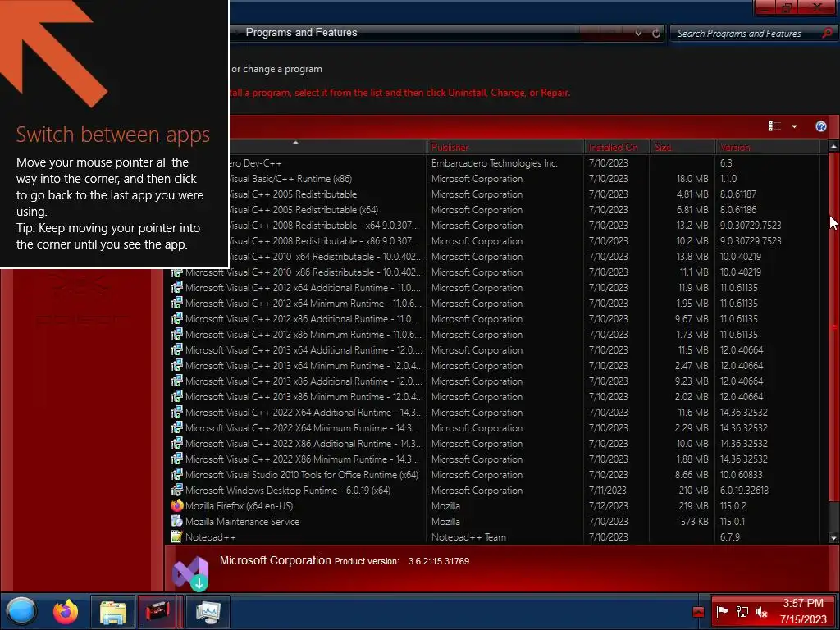Open view options dropdown arrow
Screen dimensions: 840x630
(794, 126)
